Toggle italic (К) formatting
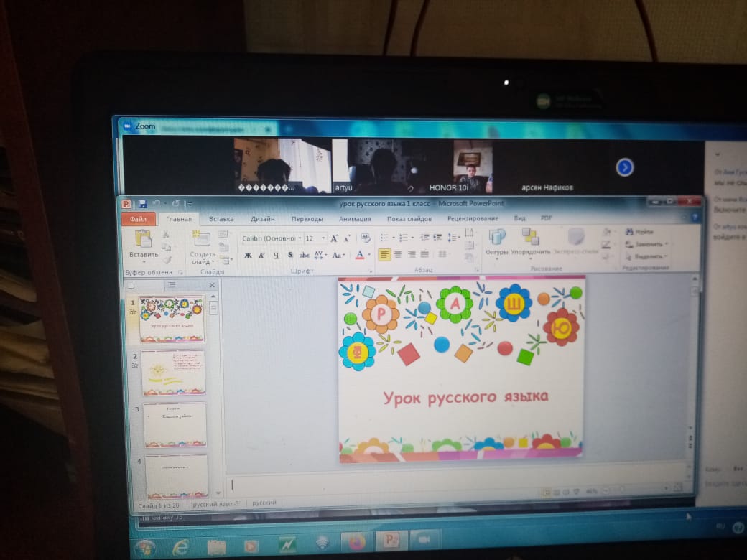747x560 pixels. 261,255
